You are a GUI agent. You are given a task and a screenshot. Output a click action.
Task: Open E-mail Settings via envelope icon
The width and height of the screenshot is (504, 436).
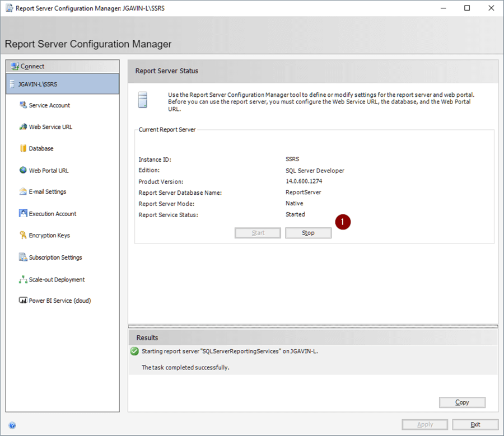coord(23,191)
